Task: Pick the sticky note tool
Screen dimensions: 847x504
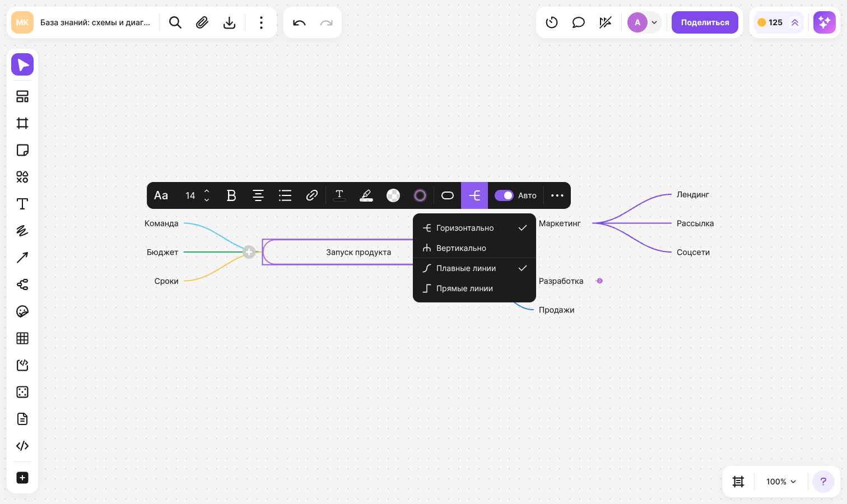Action: (22, 150)
